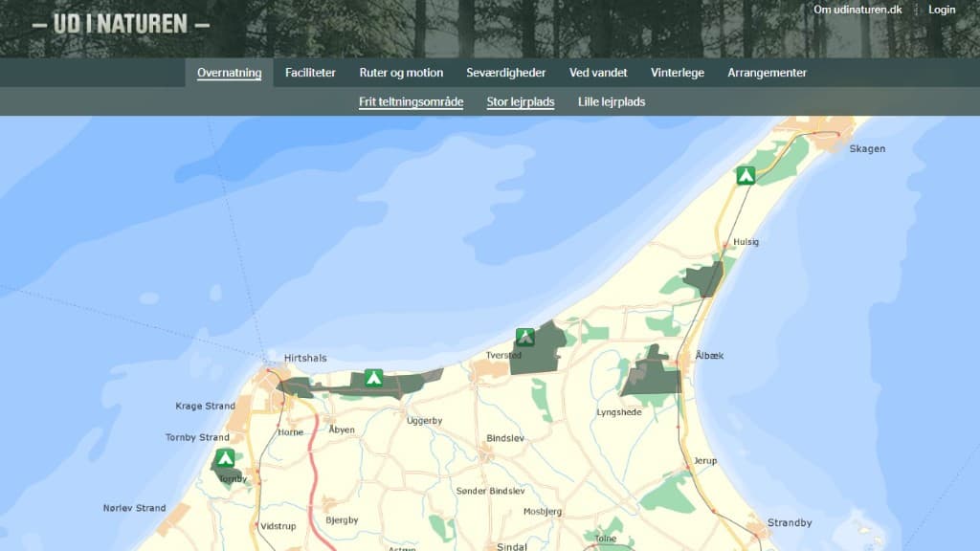Switch to the Ved vandet menu
Image resolution: width=980 pixels, height=551 pixels.
(x=598, y=73)
